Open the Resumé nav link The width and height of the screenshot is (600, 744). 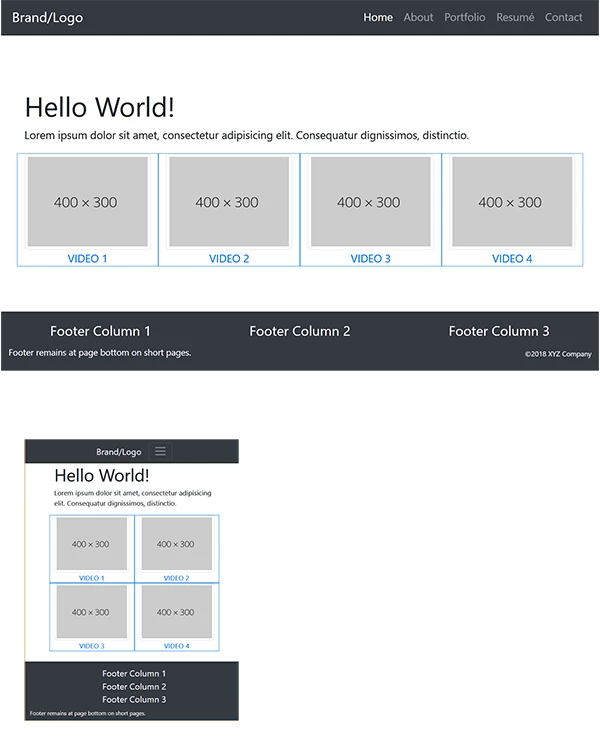pyautogui.click(x=515, y=18)
